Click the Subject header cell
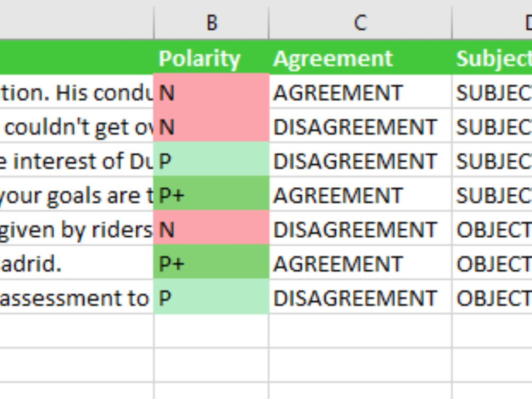The width and height of the screenshot is (532, 399). pyautogui.click(x=492, y=59)
